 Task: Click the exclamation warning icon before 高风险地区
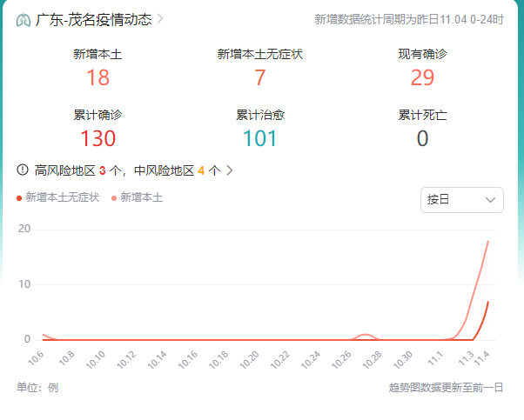[x=24, y=170]
